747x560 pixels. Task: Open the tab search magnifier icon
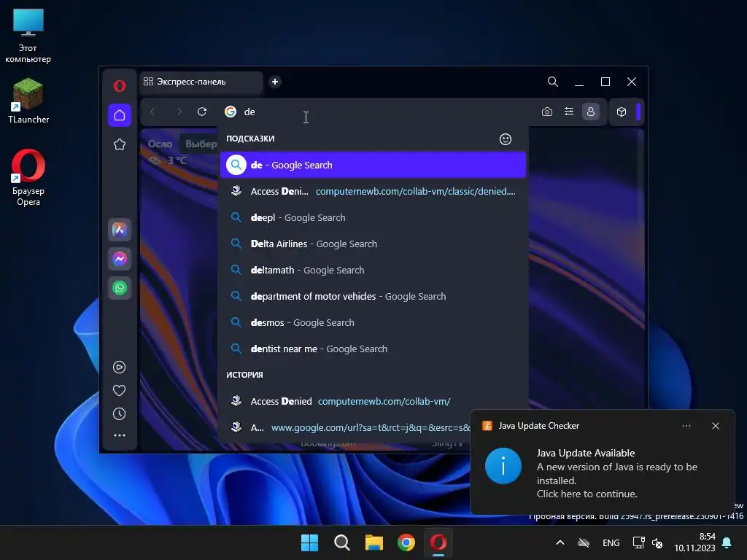coord(553,82)
